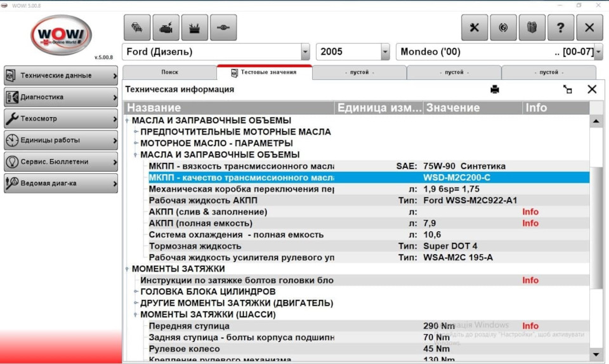609x364 pixels.
Task: Open the Ведомая диаг-ка menu
Action: (x=61, y=183)
